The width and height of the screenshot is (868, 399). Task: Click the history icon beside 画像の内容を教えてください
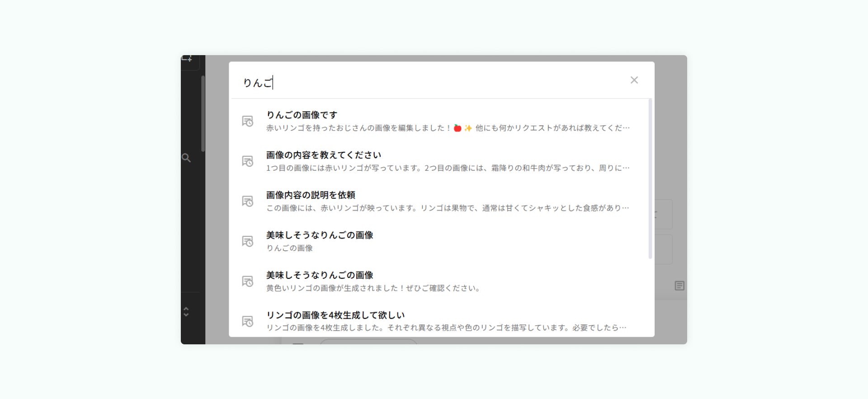coord(247,161)
